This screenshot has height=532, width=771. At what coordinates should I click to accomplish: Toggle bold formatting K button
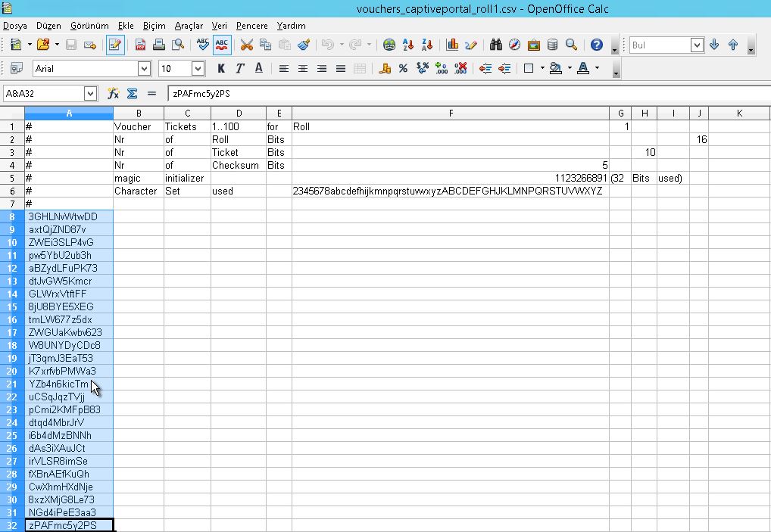[220, 68]
